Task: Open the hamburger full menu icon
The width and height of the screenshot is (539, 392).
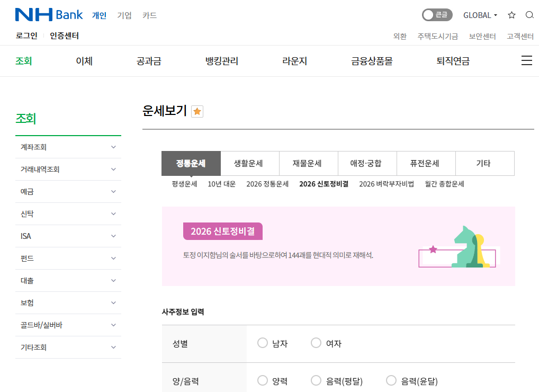Action: point(527,60)
